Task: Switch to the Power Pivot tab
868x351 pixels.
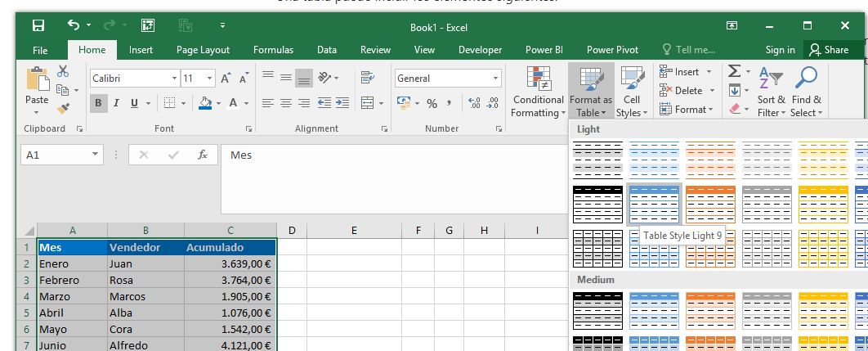Action: click(x=613, y=50)
